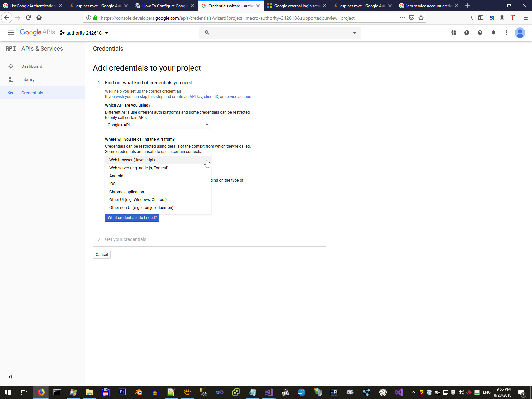The height and width of the screenshot is (399, 532).
Task: Open the Help question mark icon
Action: [x=480, y=33]
